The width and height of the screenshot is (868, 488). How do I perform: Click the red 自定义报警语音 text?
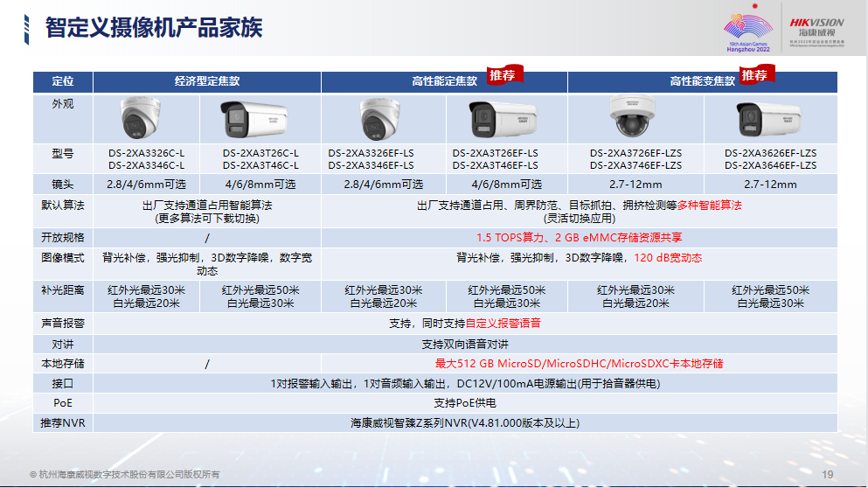click(x=503, y=323)
